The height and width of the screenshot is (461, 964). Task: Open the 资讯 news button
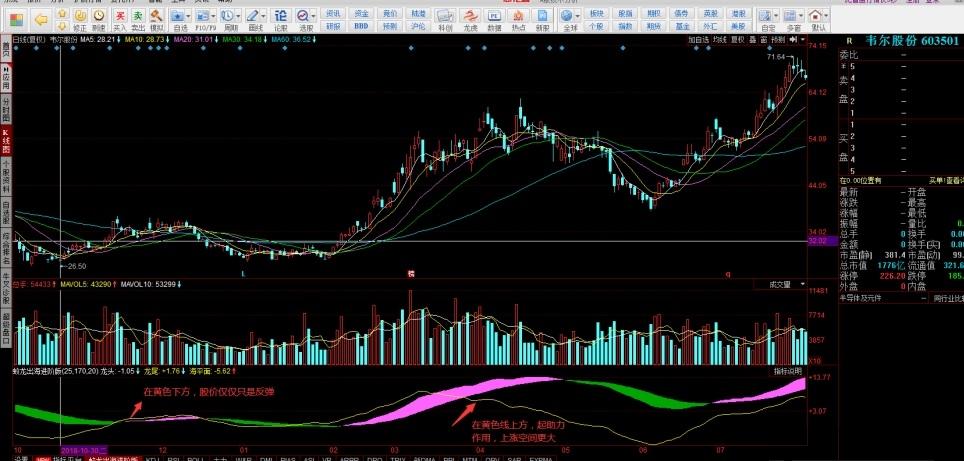[333, 14]
